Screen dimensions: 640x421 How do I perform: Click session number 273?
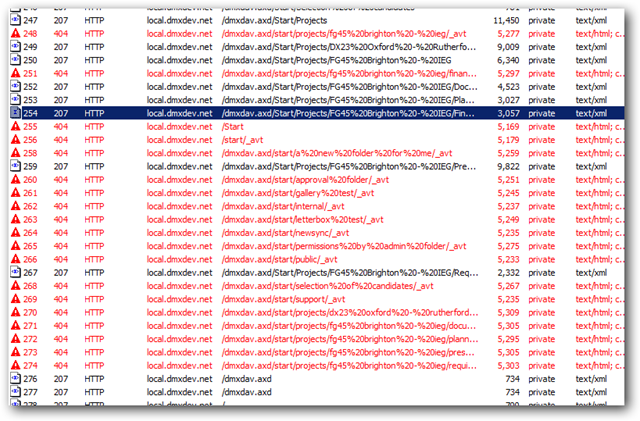pos(30,352)
